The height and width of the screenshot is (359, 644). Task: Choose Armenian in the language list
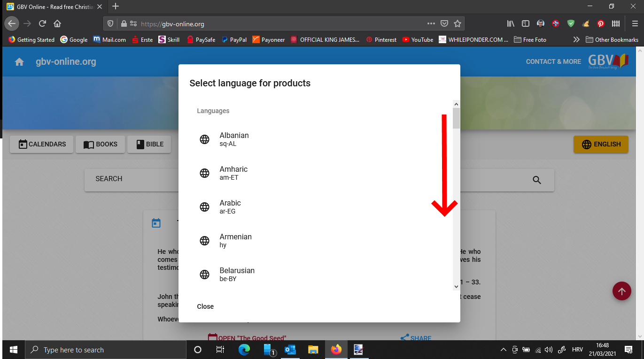[x=235, y=240]
